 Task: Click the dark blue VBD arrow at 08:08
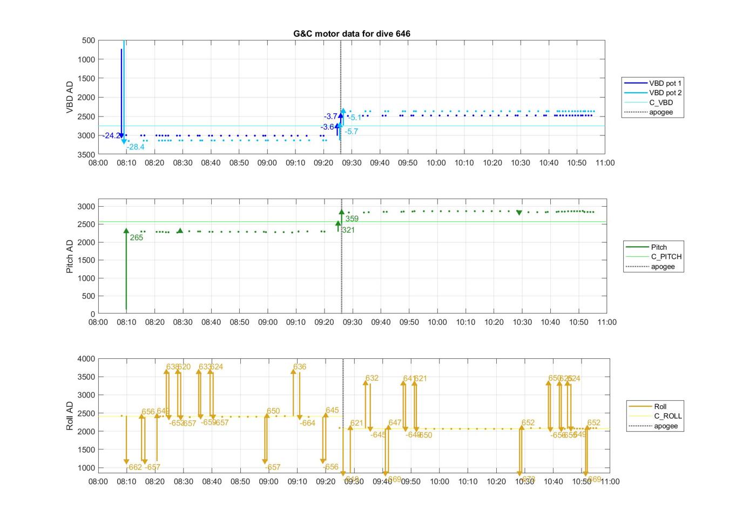coord(122,94)
